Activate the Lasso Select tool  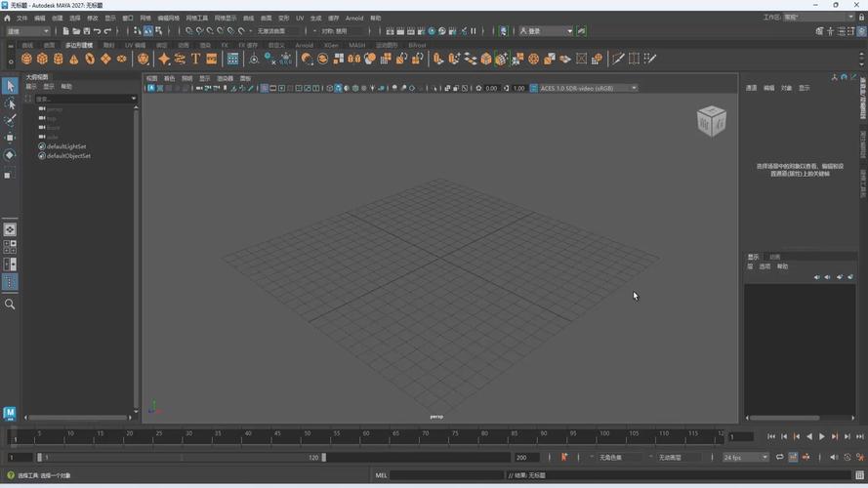(x=10, y=103)
